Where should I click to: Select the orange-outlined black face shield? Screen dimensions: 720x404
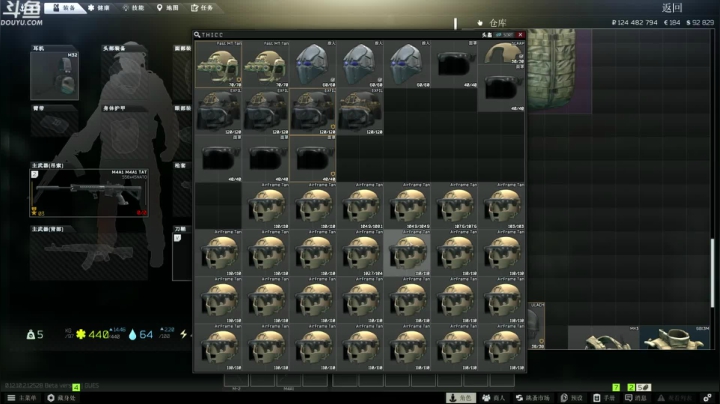[x=313, y=159]
